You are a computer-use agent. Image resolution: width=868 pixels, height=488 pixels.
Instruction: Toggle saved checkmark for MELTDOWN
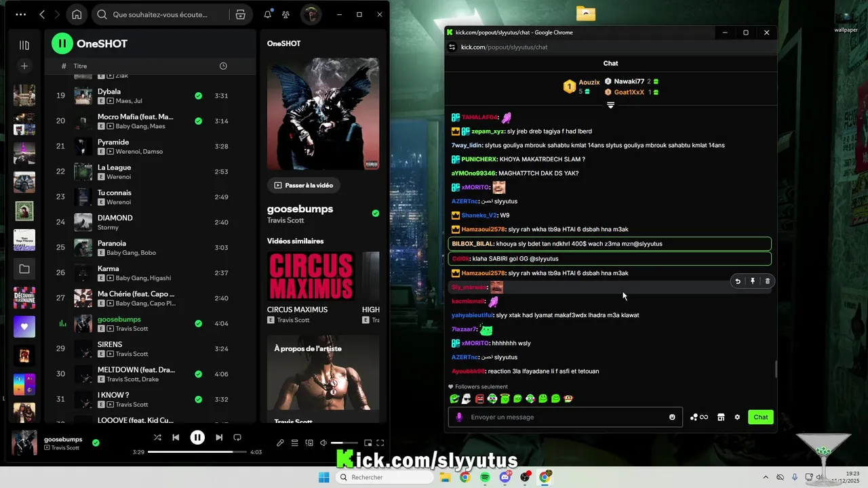coord(198,373)
